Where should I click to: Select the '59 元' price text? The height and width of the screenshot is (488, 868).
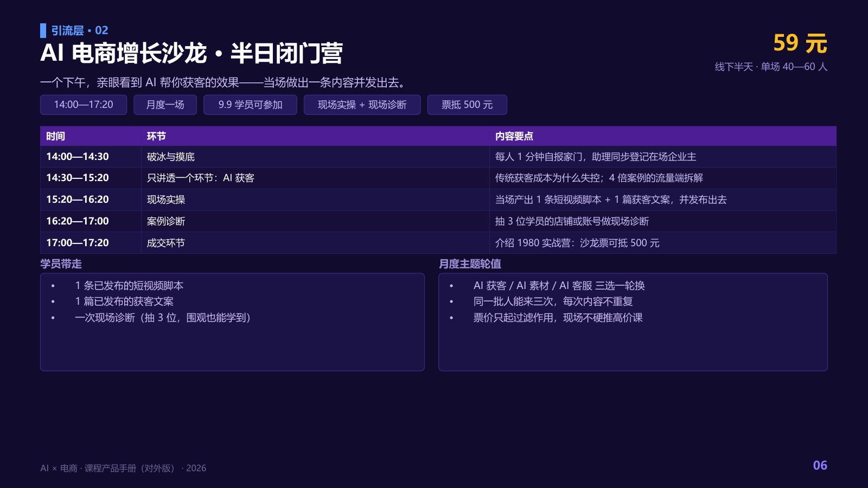pos(800,43)
